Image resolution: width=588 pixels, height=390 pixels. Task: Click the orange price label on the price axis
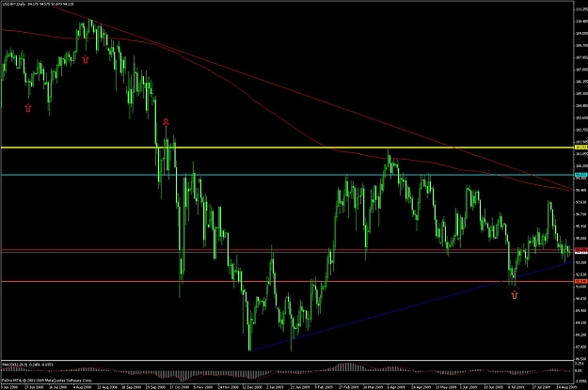click(x=581, y=281)
